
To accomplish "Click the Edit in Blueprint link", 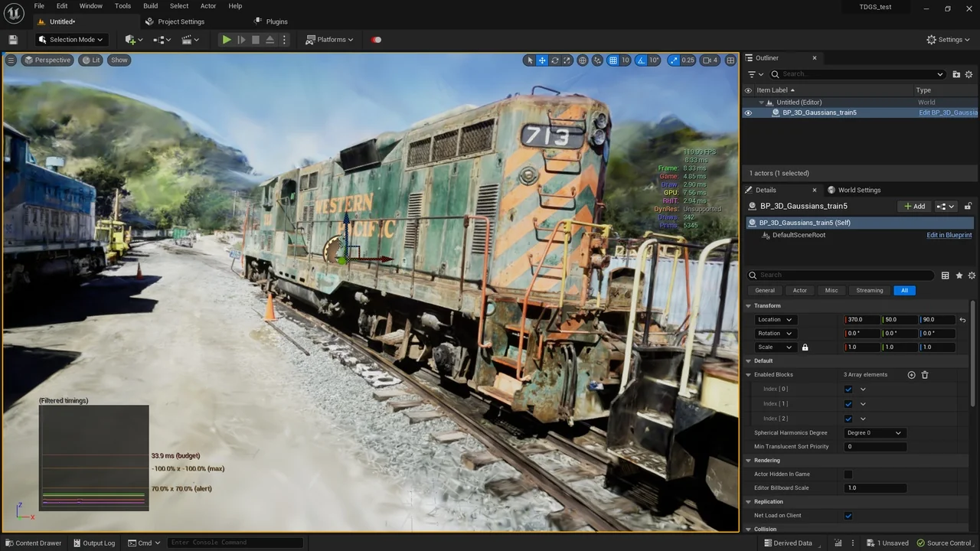I will [x=949, y=235].
